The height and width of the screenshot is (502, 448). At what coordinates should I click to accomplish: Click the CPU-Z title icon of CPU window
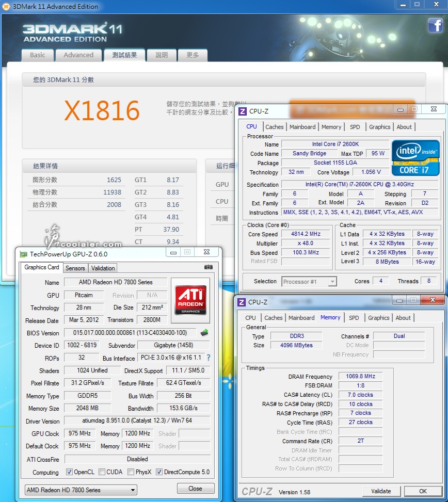[243, 111]
